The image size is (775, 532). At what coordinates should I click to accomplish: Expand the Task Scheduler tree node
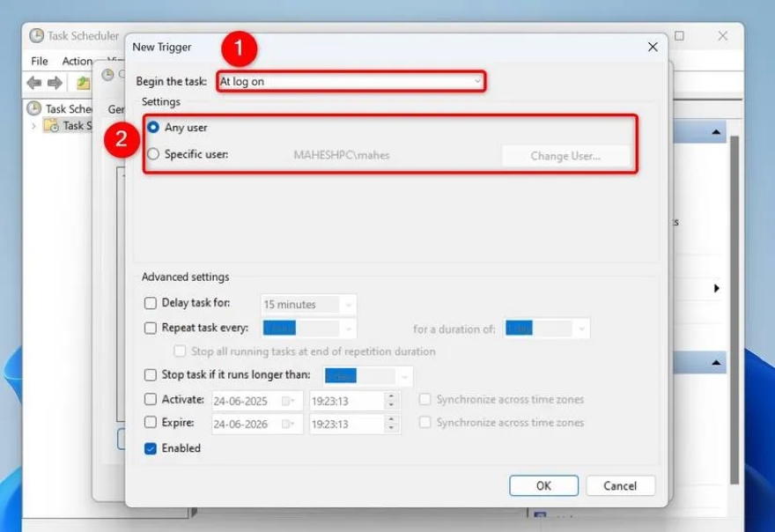33,125
